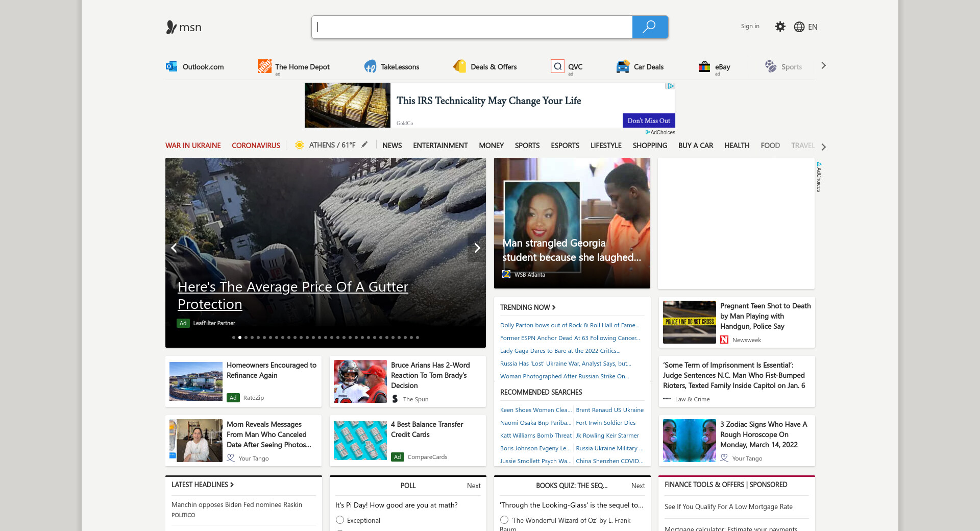Select the Exceptional poll option

pos(340,520)
